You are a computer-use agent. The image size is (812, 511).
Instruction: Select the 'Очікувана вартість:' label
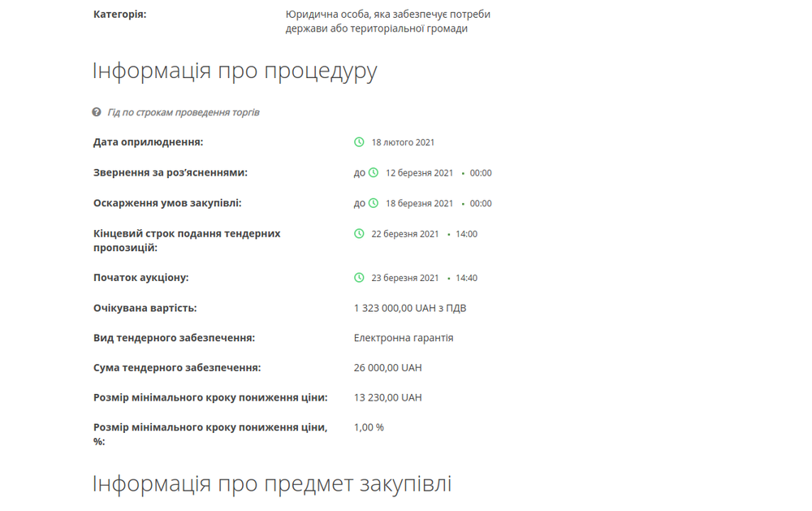click(145, 309)
